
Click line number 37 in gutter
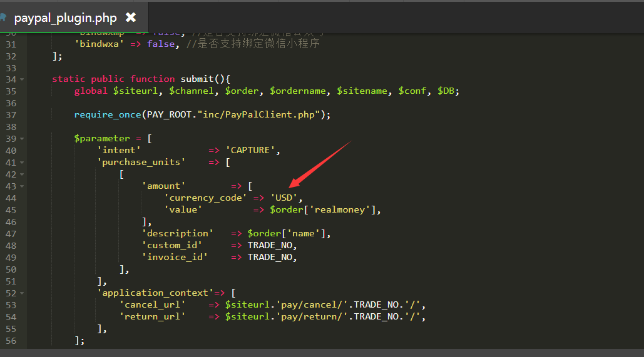[11, 115]
